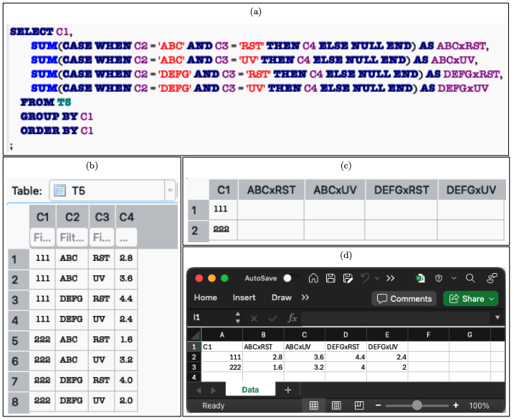Click the fx insert function icon
This screenshot has width=514, height=420.
(292, 318)
